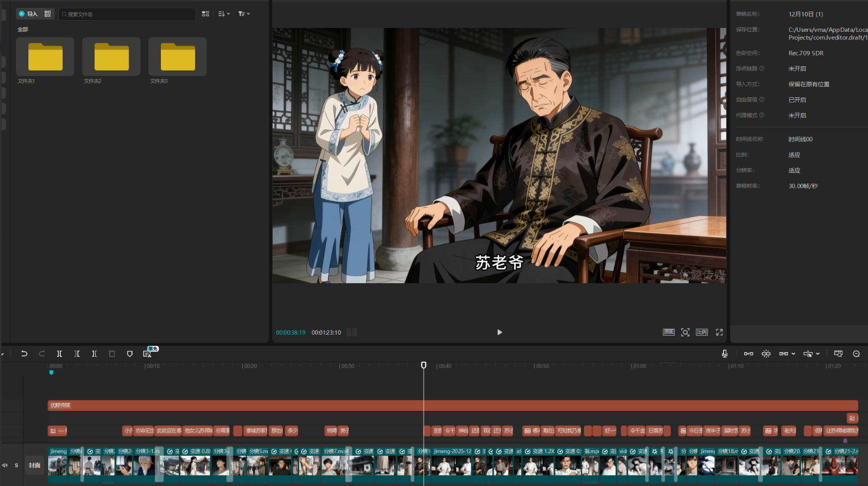Expand the sort order dropdown

224,14
